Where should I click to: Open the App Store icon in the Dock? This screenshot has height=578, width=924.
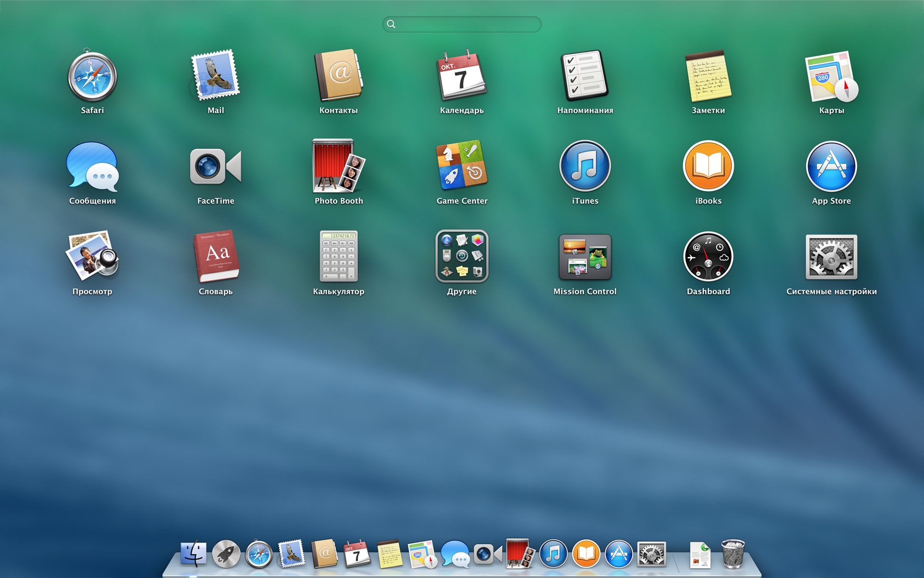point(619,554)
